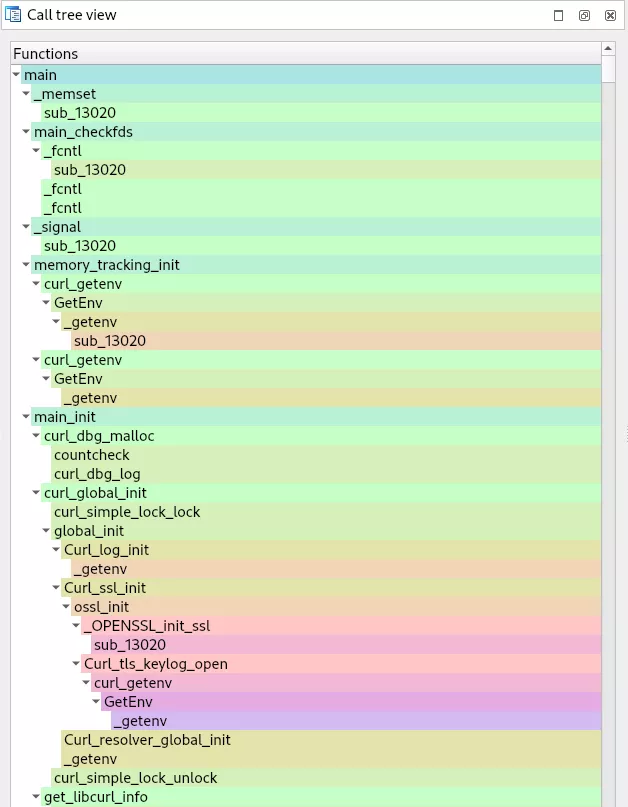Collapse the get_libcurl_info node
628x807 pixels.
(x=36, y=796)
